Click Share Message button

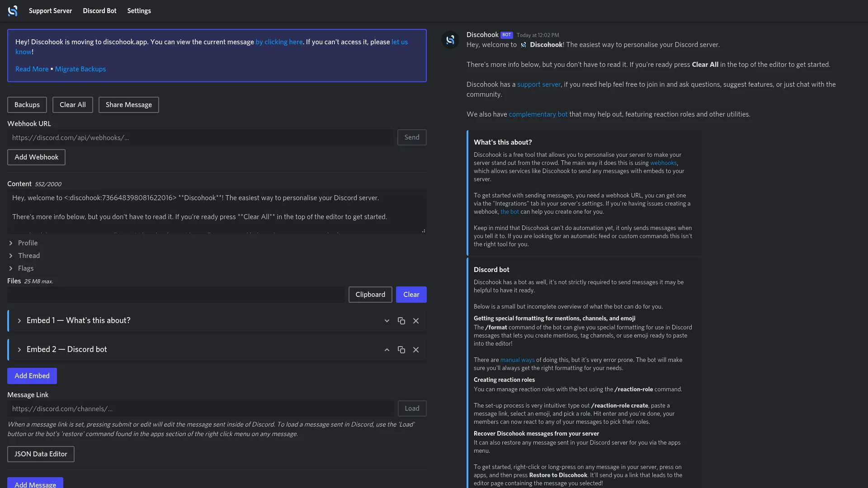point(129,105)
